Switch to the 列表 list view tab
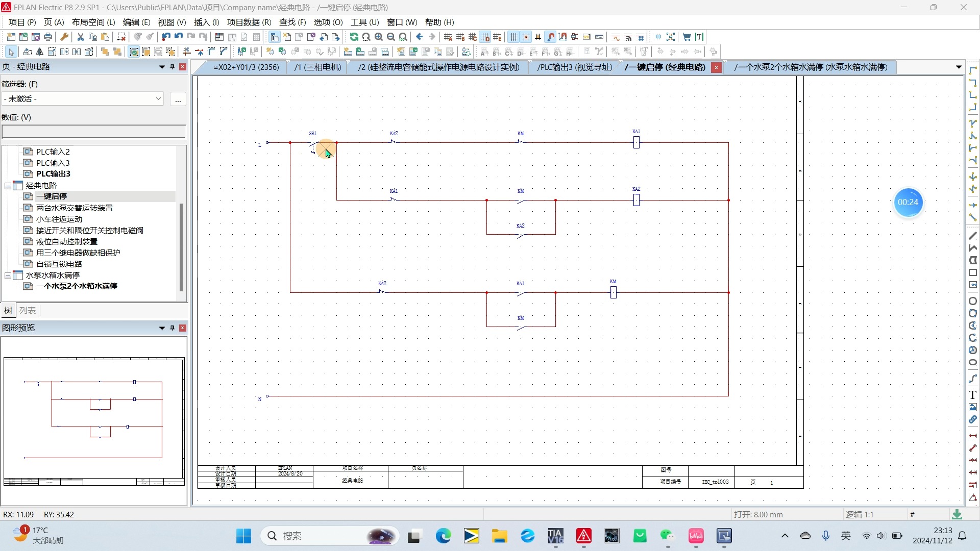 28,310
